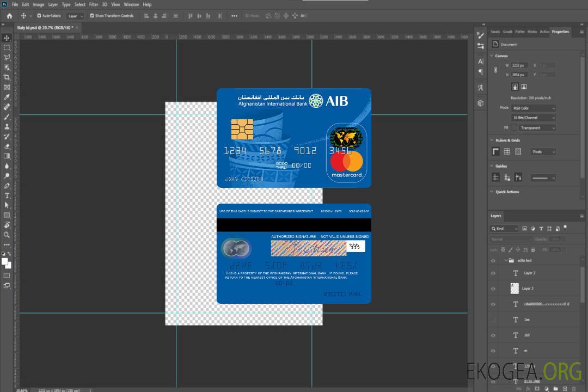Filter layers by type layers icon

[x=541, y=229]
